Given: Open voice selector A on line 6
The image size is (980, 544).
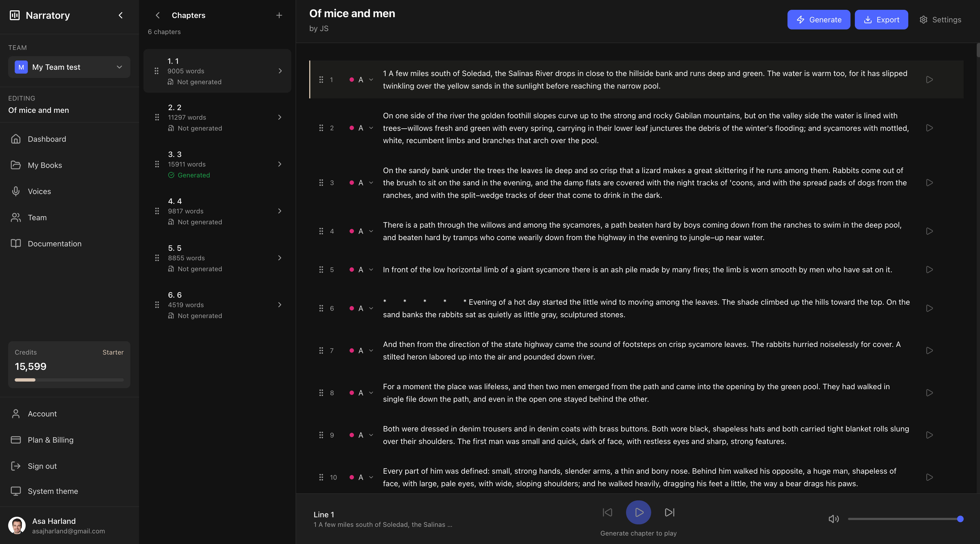Looking at the screenshot, I should (361, 308).
